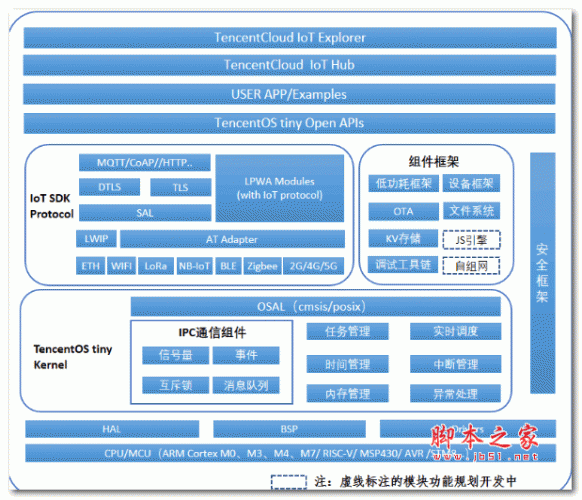The width and height of the screenshot is (582, 500).
Task: Click the TencentOS tiny Kernel label
Action: pos(72,357)
